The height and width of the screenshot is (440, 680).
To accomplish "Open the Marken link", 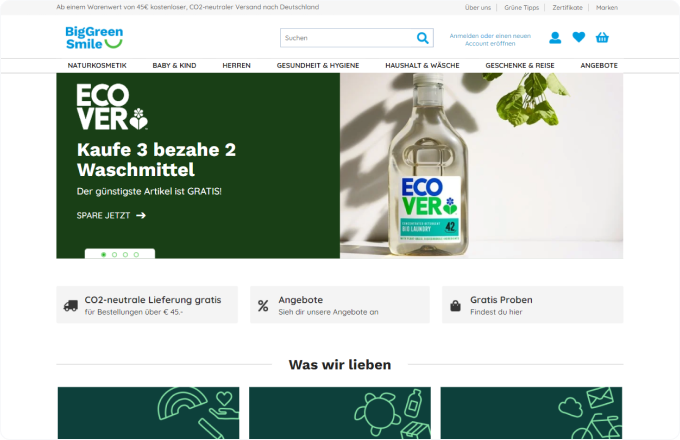I will [607, 7].
